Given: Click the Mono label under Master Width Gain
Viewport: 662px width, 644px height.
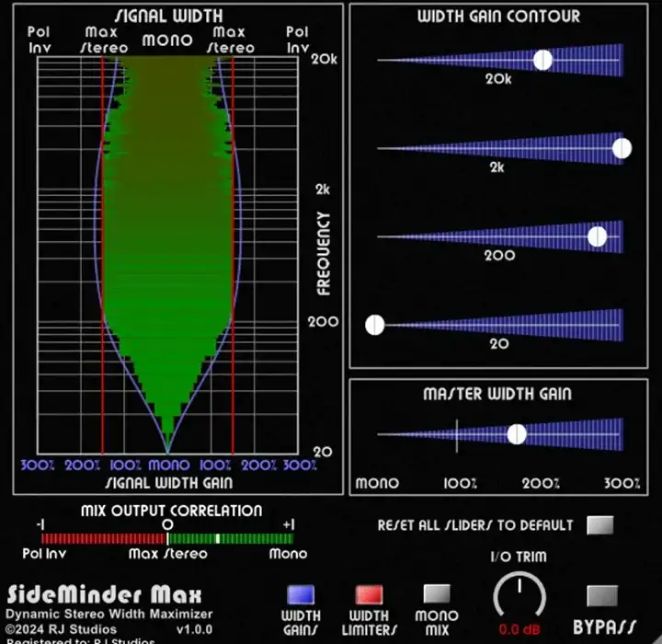Looking at the screenshot, I should click(377, 483).
